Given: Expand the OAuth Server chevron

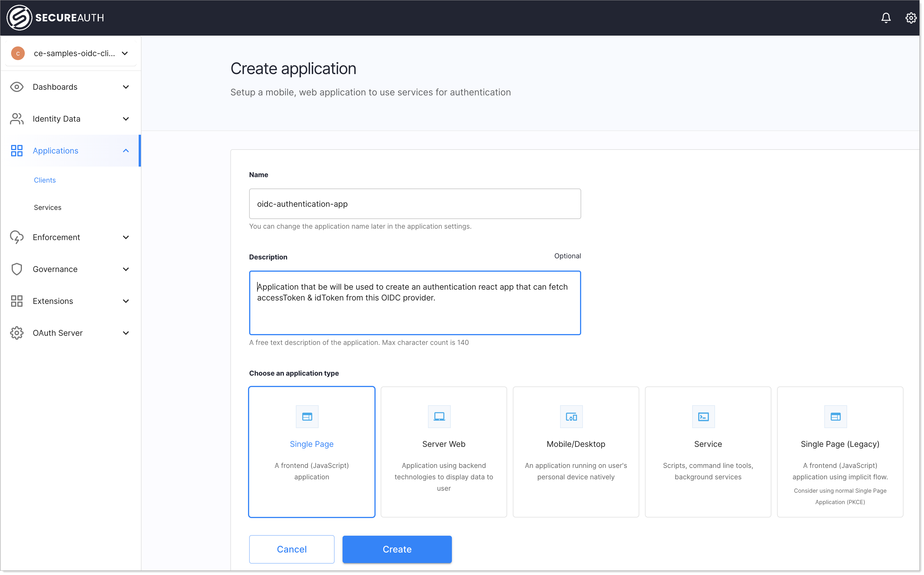Looking at the screenshot, I should pyautogui.click(x=126, y=333).
